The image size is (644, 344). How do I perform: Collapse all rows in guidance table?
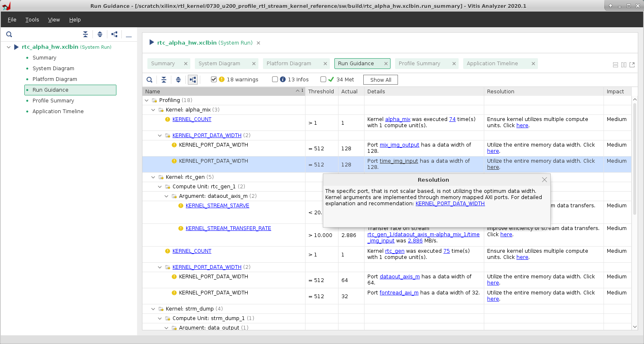coord(164,80)
